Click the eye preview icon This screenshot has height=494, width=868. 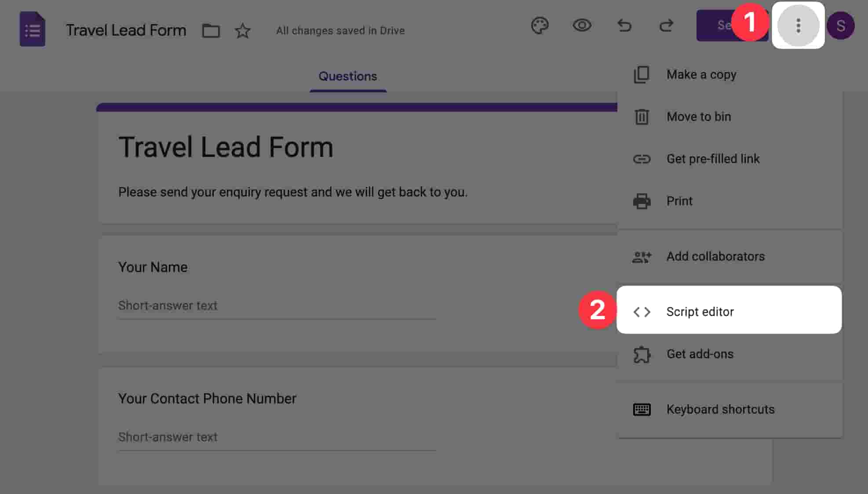(x=582, y=25)
